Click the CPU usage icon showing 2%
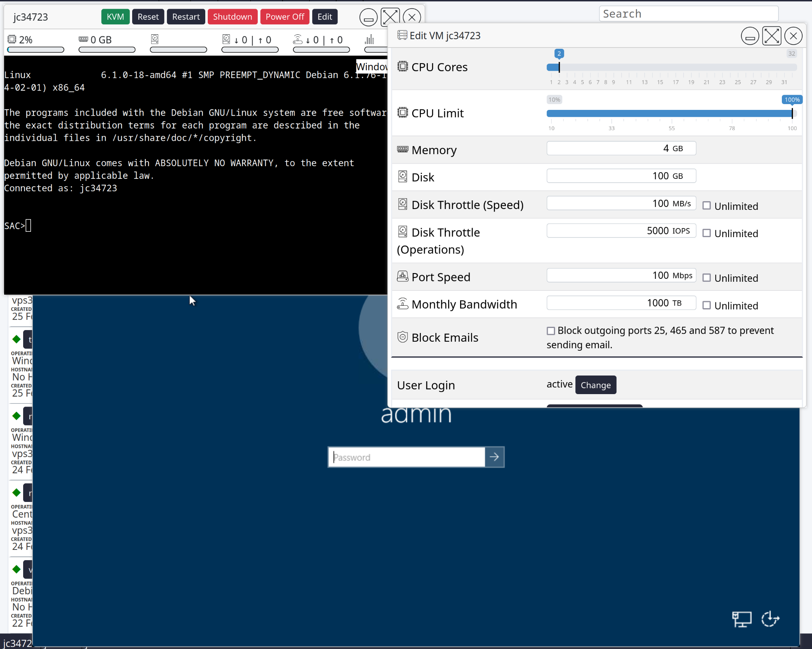This screenshot has height=649, width=812. click(x=12, y=39)
